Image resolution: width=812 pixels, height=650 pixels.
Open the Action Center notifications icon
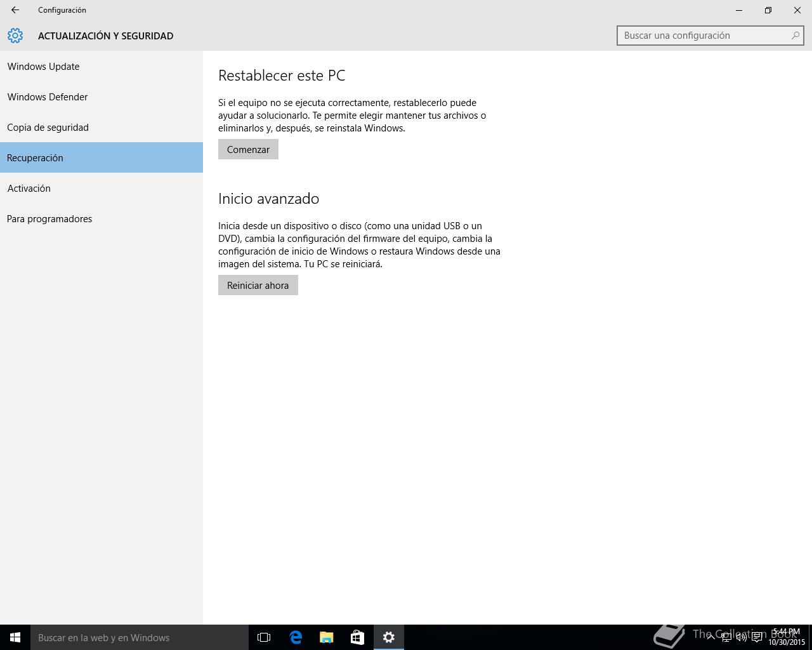click(757, 637)
